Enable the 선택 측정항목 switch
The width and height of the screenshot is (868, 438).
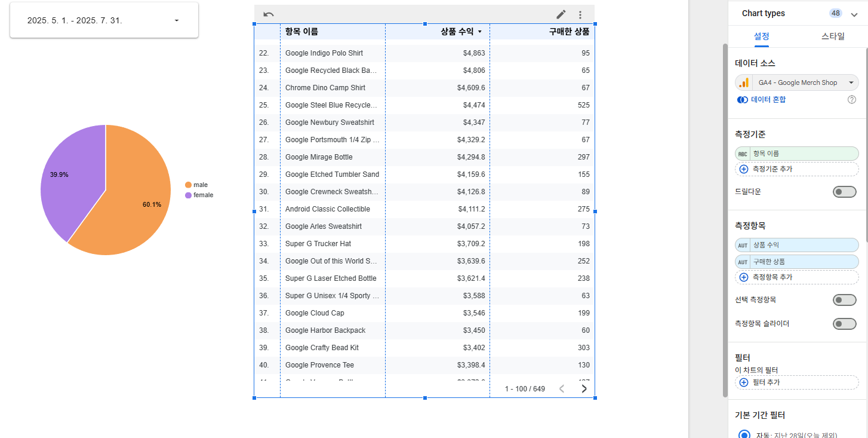tap(844, 300)
